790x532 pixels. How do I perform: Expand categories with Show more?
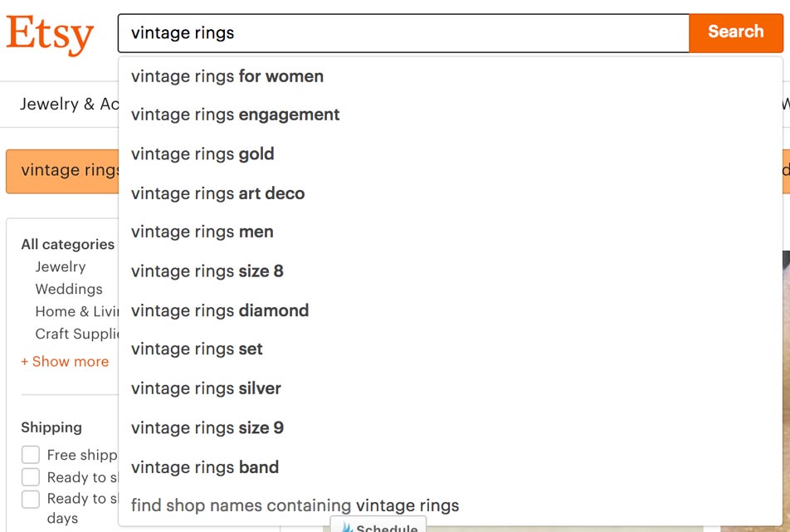[x=65, y=362]
